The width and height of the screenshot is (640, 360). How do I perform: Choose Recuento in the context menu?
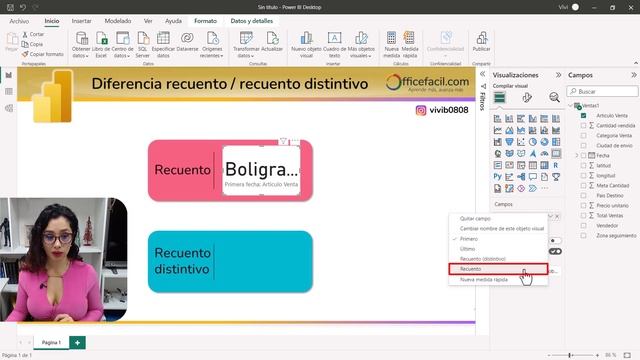(x=498, y=269)
